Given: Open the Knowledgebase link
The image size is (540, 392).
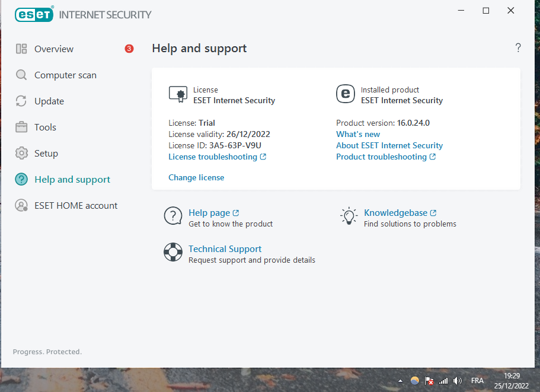Looking at the screenshot, I should (x=396, y=213).
